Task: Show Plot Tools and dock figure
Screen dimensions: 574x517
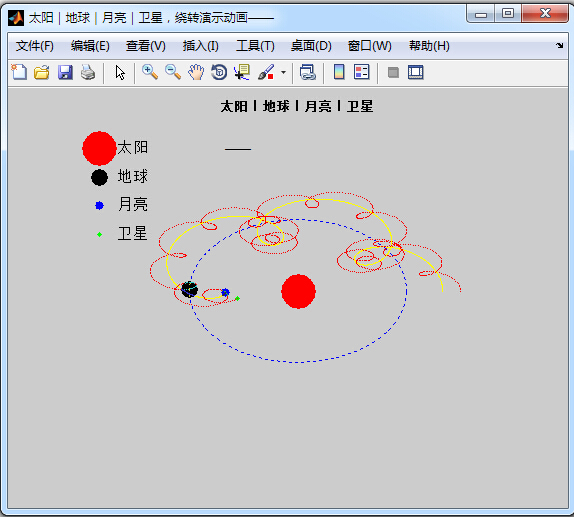Action: (x=415, y=72)
